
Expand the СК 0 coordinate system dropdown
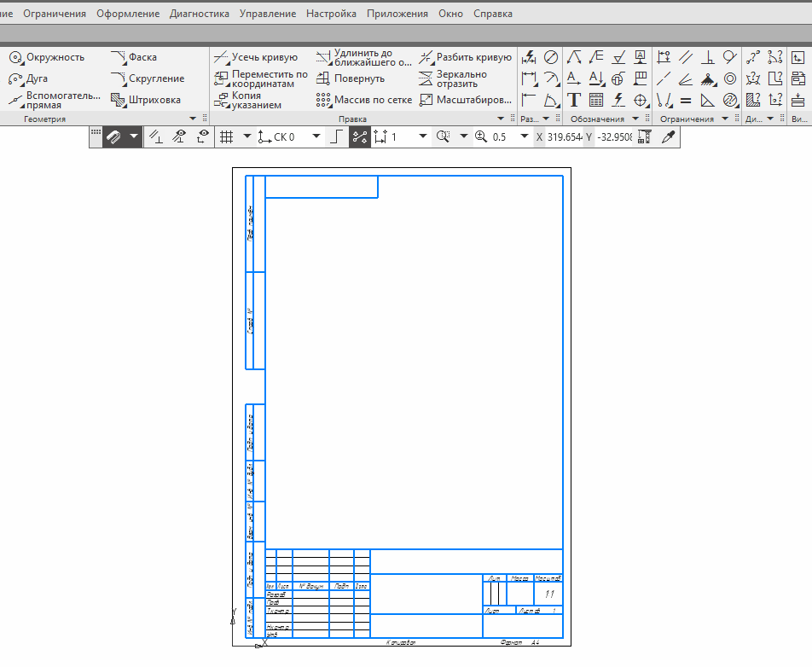(x=316, y=136)
